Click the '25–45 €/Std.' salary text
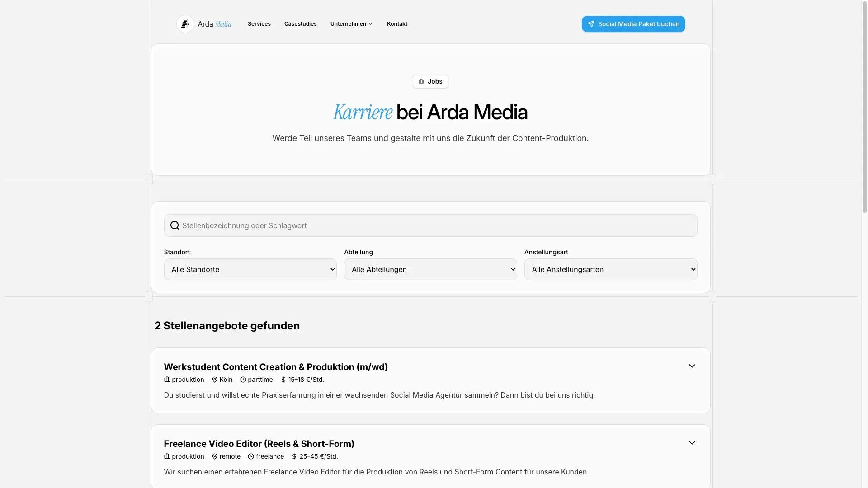The image size is (868, 488). pyautogui.click(x=319, y=456)
